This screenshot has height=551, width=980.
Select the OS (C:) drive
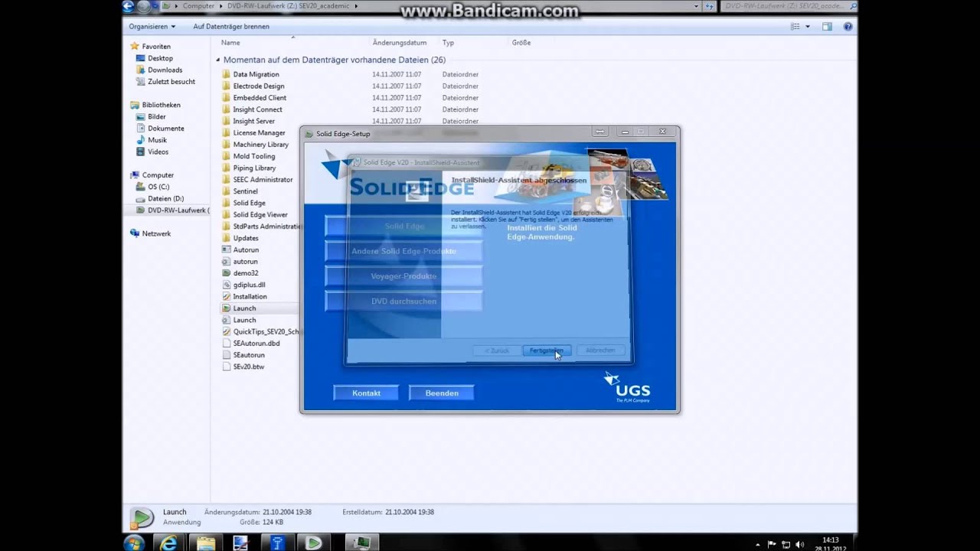tap(158, 187)
